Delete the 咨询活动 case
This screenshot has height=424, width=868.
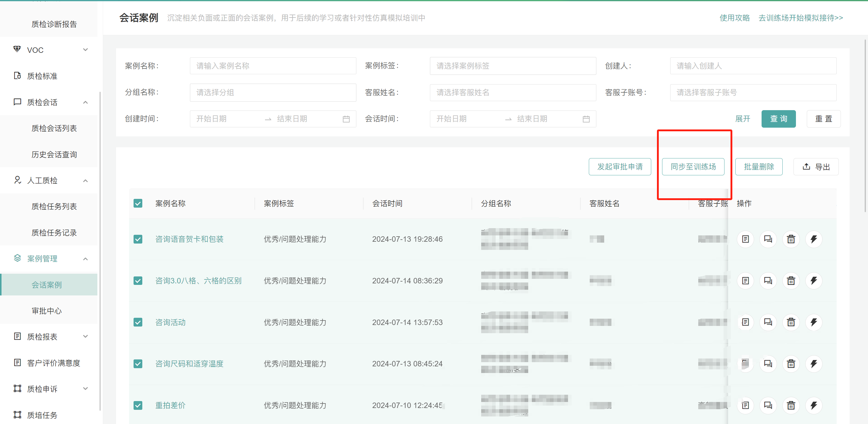point(791,322)
